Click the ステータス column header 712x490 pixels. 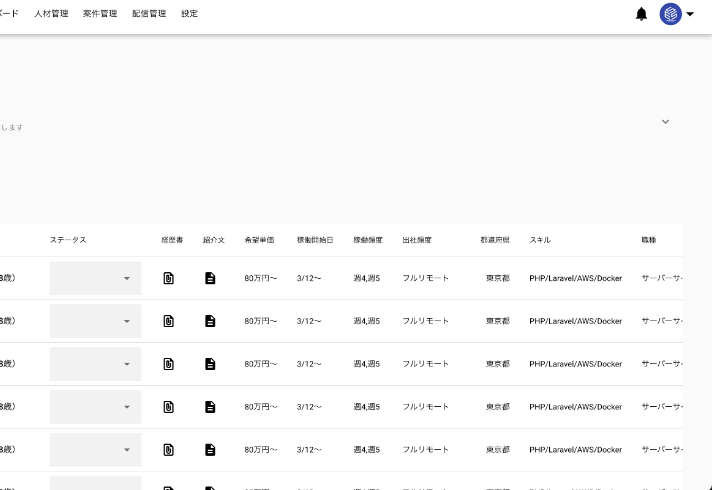pyautogui.click(x=68, y=240)
